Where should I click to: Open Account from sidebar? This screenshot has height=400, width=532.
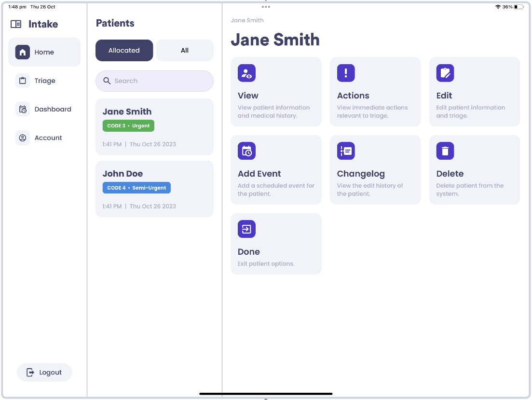click(x=44, y=138)
